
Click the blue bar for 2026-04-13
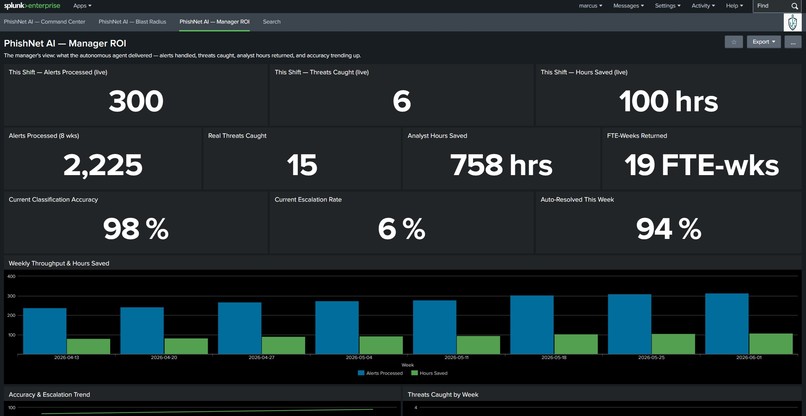(x=45, y=331)
